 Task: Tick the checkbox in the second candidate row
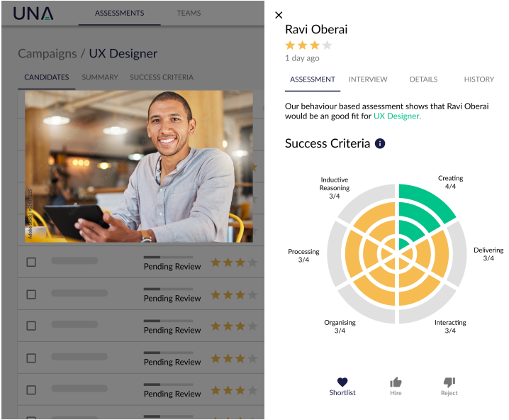31,294
